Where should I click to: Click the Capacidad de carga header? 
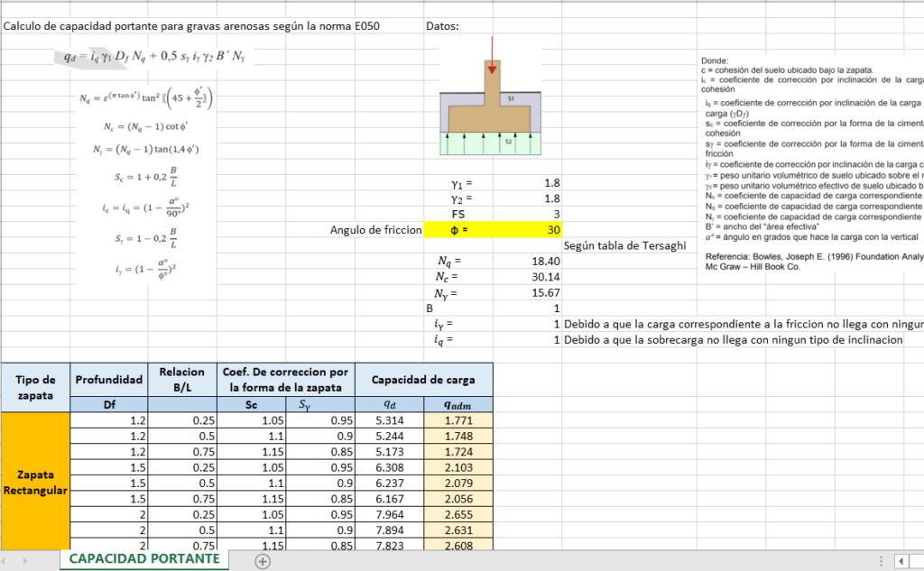pyautogui.click(x=424, y=380)
